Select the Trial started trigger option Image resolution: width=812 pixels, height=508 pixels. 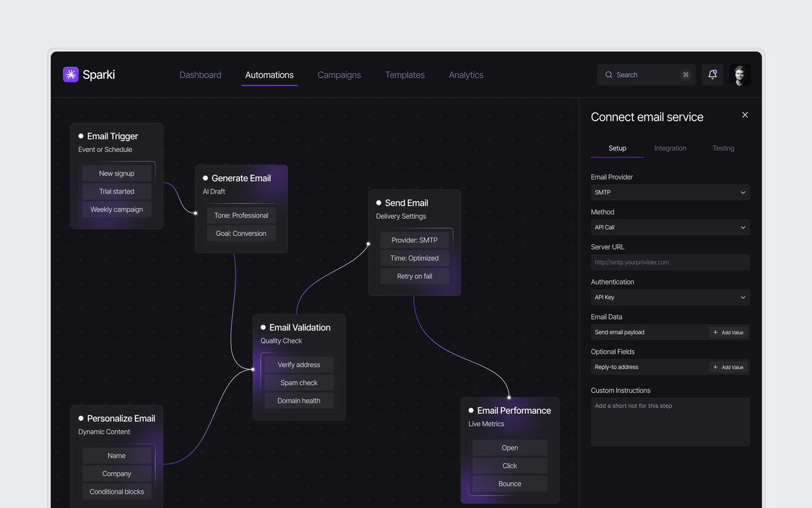coord(116,192)
